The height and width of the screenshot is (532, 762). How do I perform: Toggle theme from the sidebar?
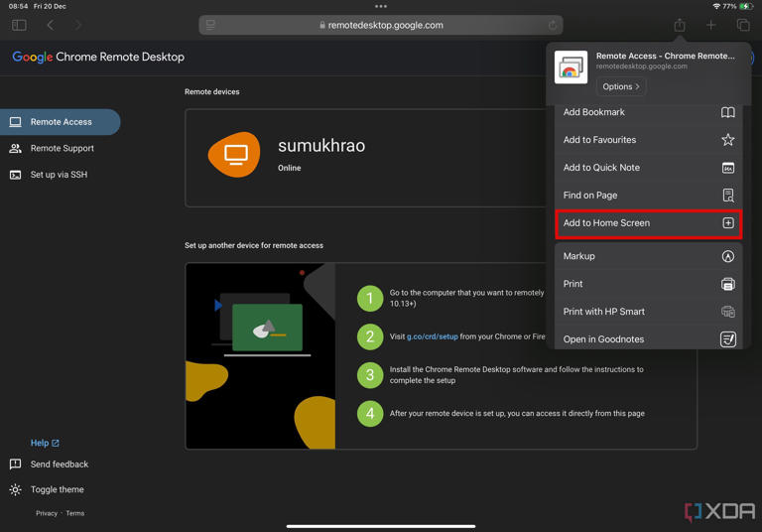click(57, 489)
